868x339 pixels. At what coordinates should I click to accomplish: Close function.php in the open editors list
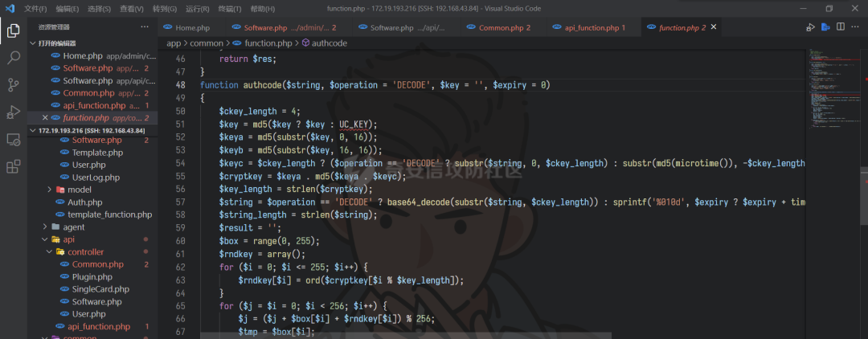tap(45, 118)
